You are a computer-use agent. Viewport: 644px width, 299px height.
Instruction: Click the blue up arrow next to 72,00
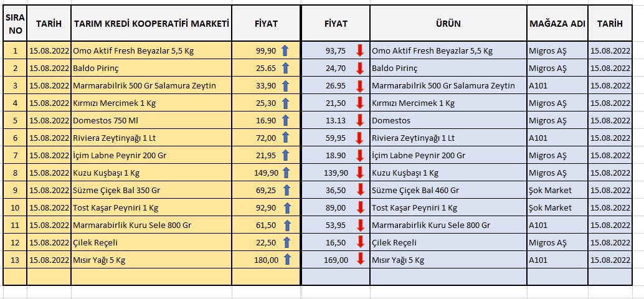pos(285,138)
